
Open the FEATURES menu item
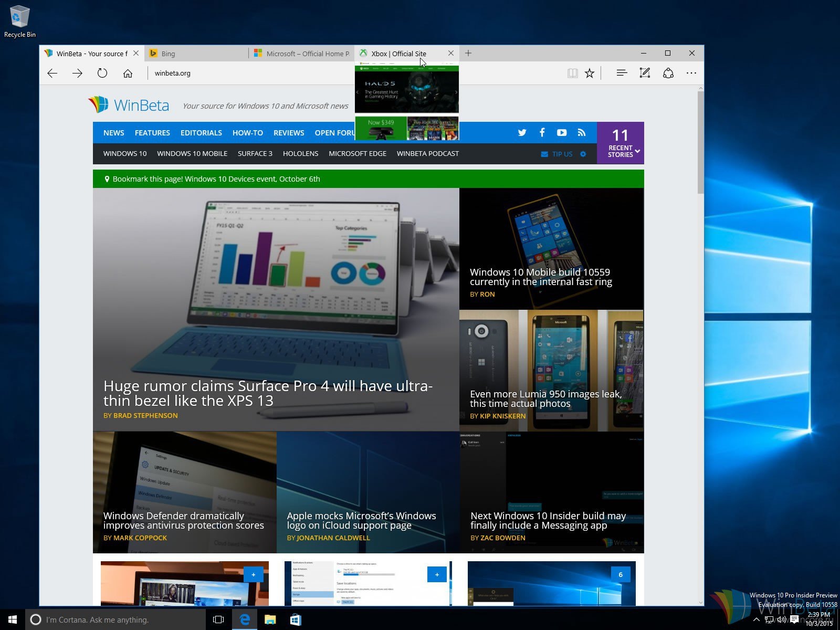click(152, 133)
